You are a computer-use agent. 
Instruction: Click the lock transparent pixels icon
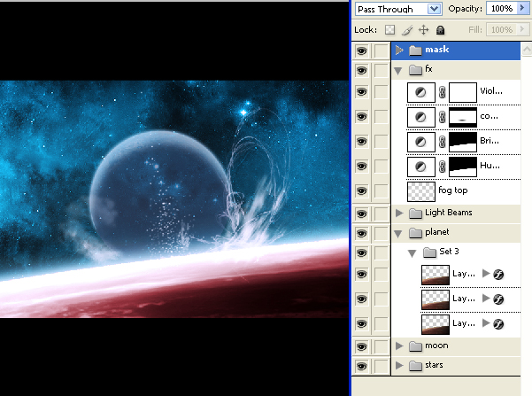(x=390, y=30)
